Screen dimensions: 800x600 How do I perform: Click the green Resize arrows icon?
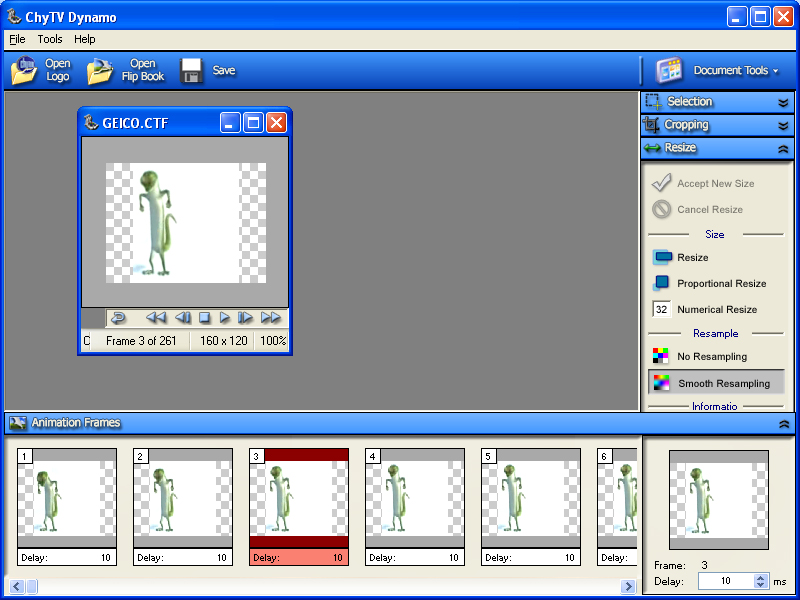(x=652, y=148)
